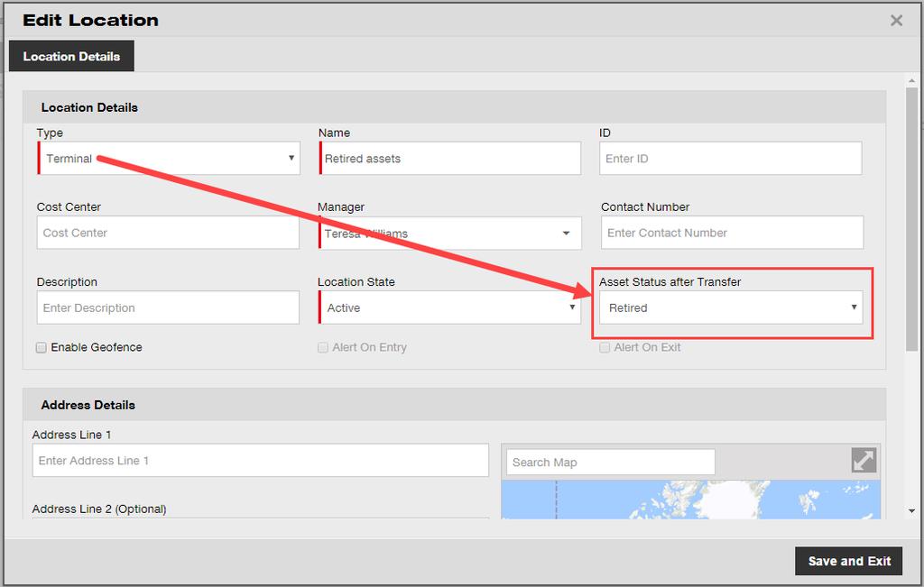Open the Location State dropdown showing Active
Screen dimensions: 924x587
tap(449, 307)
